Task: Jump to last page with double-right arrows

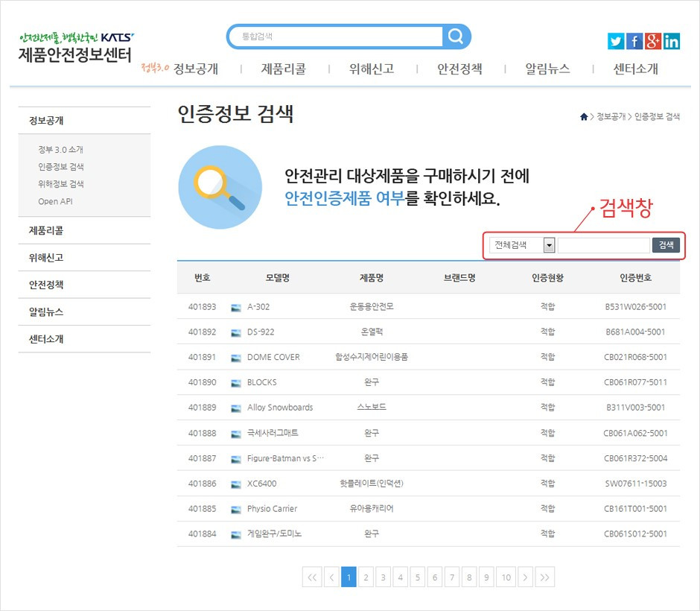Action: [x=544, y=577]
